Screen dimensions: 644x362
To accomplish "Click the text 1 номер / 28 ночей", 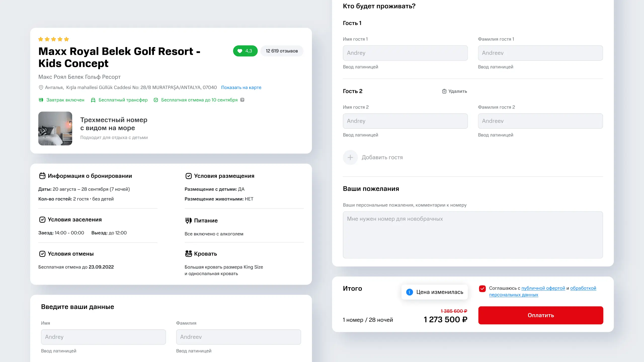I will click(368, 320).
